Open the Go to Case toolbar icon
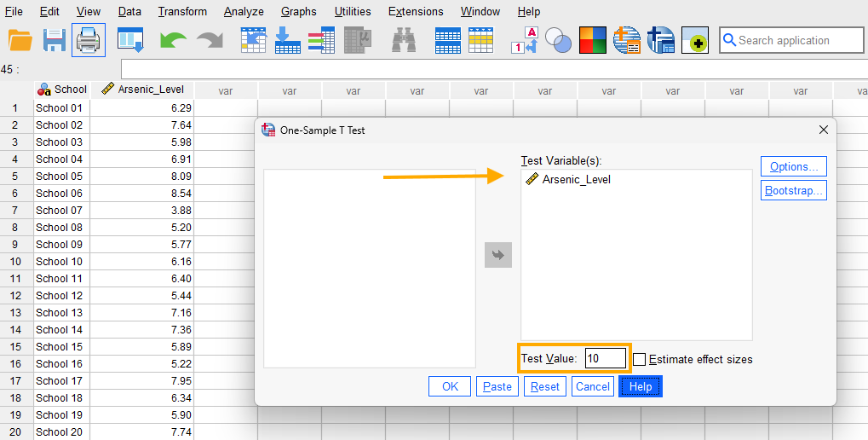The image size is (868, 440). coord(254,40)
